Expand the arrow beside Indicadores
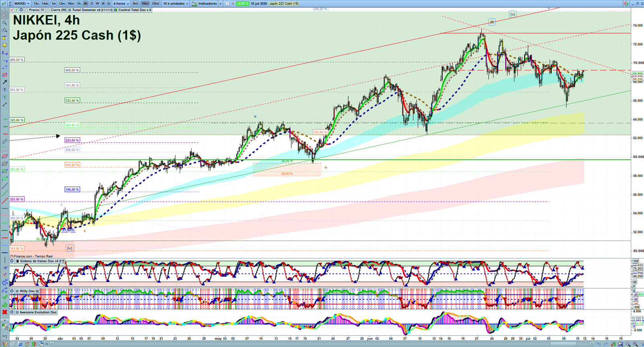The height and width of the screenshot is (347, 644). (221, 4)
